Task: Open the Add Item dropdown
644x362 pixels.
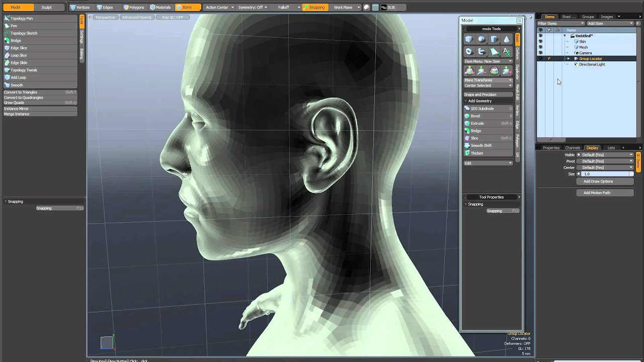Action: [x=610, y=24]
